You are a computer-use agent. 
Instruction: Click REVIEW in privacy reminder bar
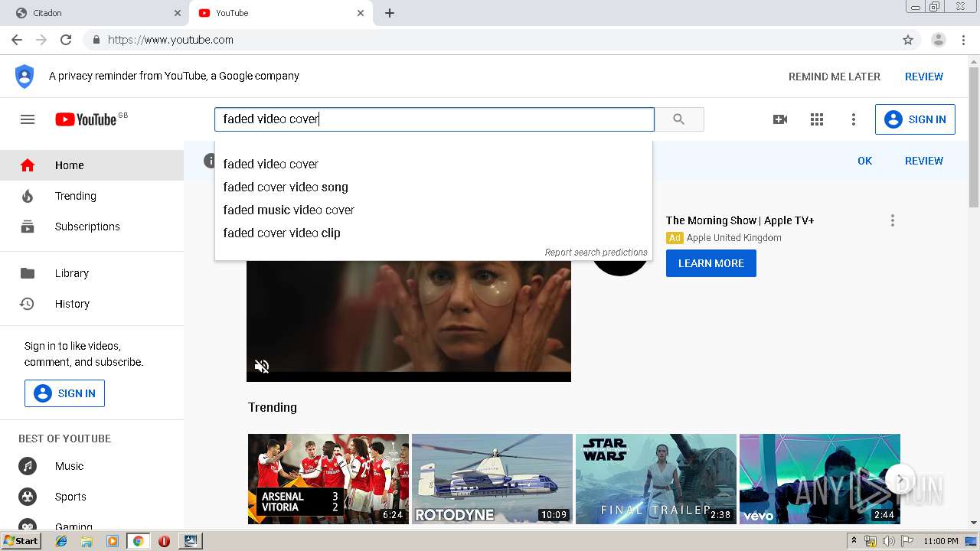pos(924,77)
